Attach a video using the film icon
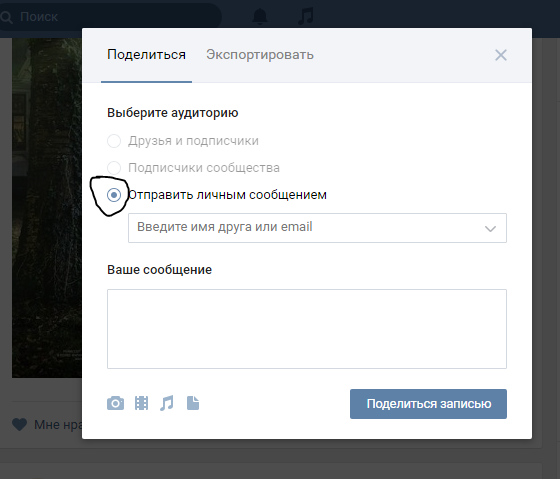Viewport: 560px width, 479px height. (x=141, y=403)
